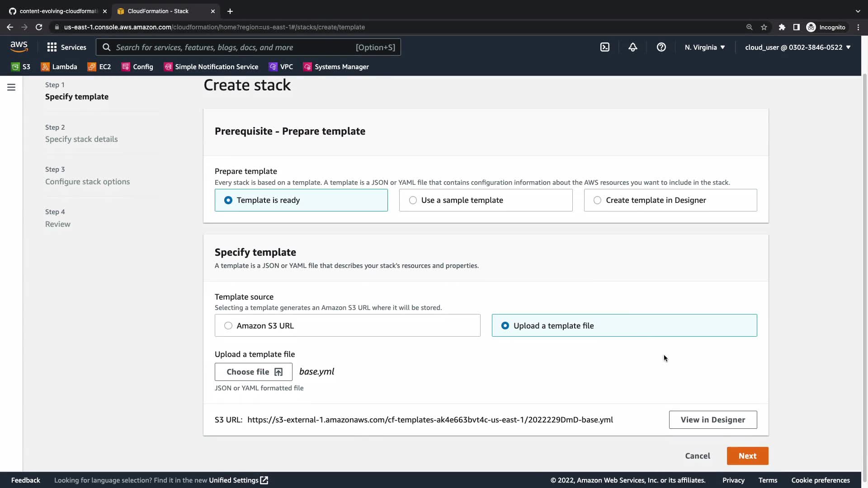Go to Systems Manager from favorites bar
Image resolution: width=868 pixels, height=488 pixels.
[x=336, y=66]
